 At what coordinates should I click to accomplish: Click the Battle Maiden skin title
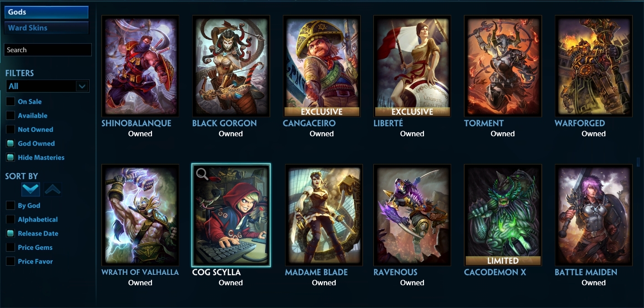pos(586,272)
